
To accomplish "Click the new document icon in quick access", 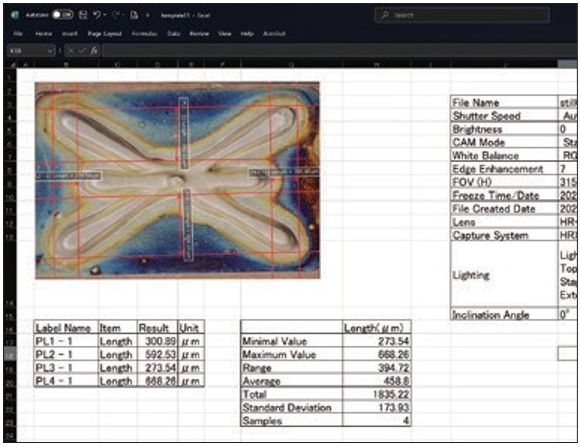I will click(134, 15).
